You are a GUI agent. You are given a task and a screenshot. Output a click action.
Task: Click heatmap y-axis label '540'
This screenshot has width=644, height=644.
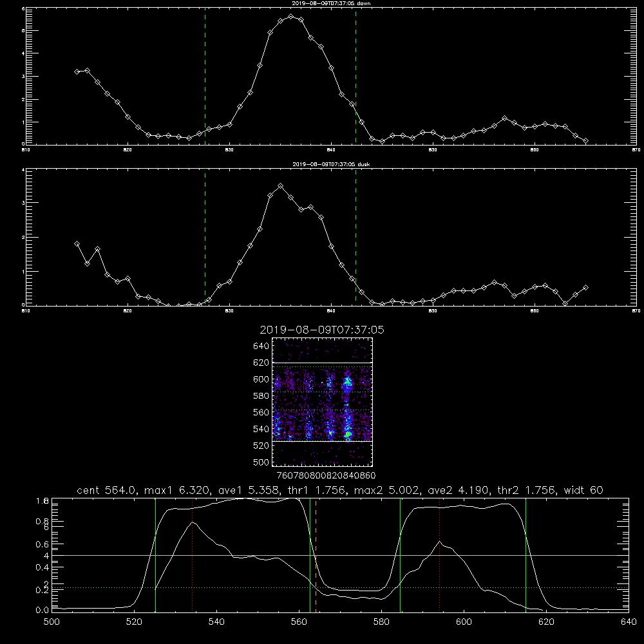point(261,429)
